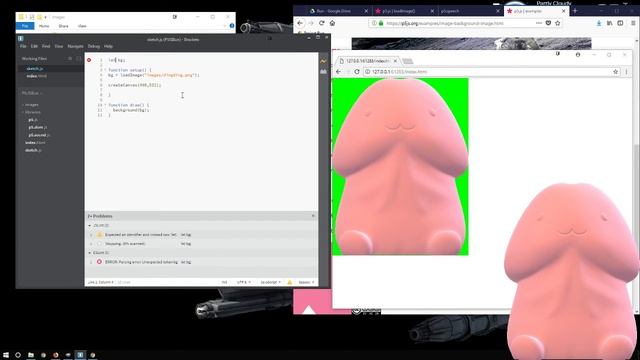
Task: Fold the draw function at line 10
Action: pyautogui.click(x=106, y=105)
